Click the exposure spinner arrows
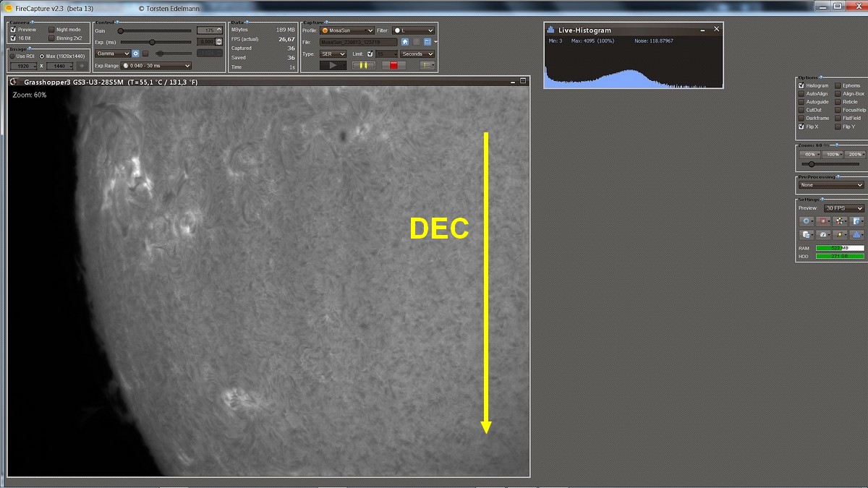This screenshot has width=868, height=488. 219,42
